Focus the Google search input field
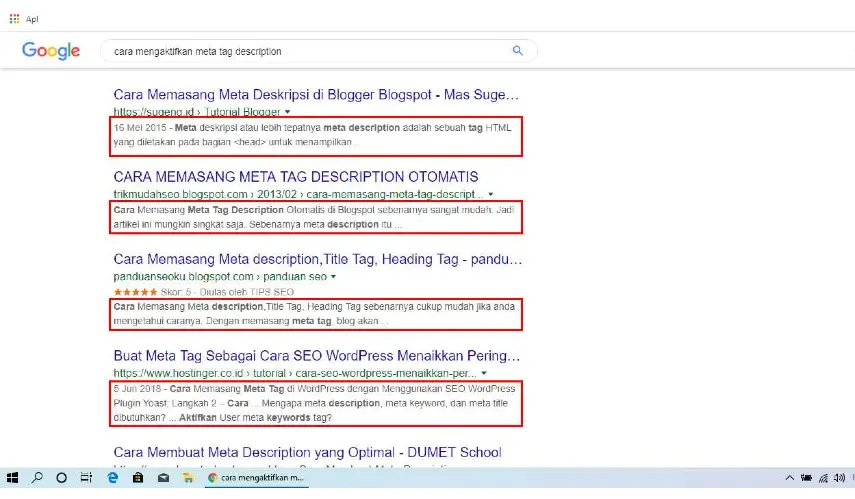The height and width of the screenshot is (499, 855). pos(318,51)
